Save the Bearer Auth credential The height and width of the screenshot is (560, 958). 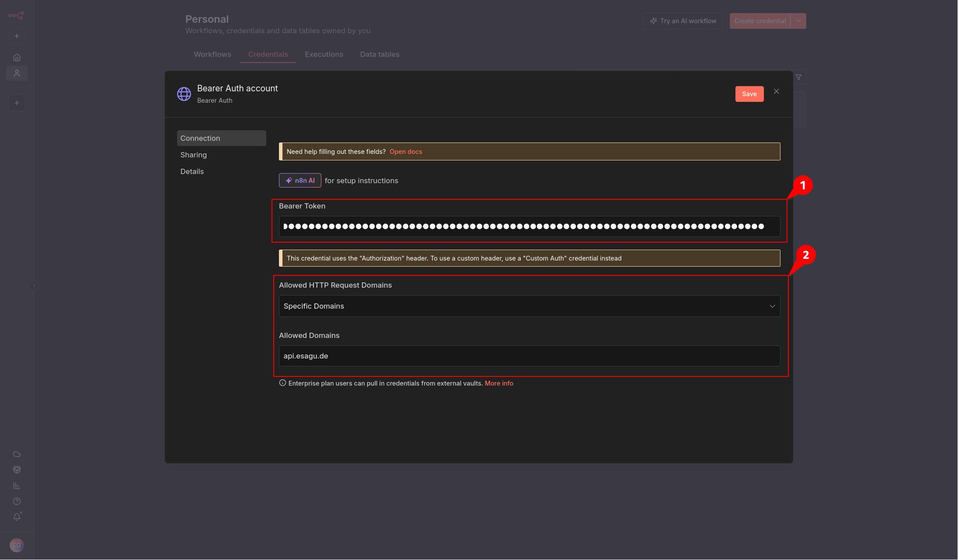pyautogui.click(x=749, y=94)
